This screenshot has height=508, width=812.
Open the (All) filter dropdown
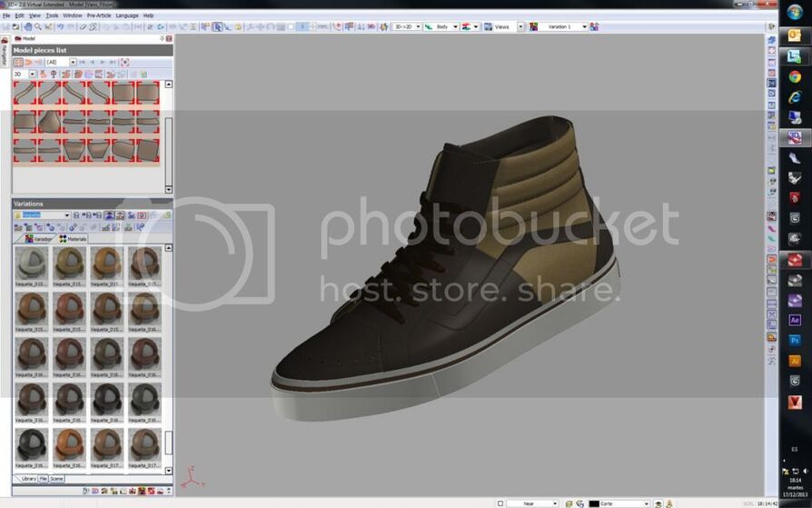(x=73, y=62)
